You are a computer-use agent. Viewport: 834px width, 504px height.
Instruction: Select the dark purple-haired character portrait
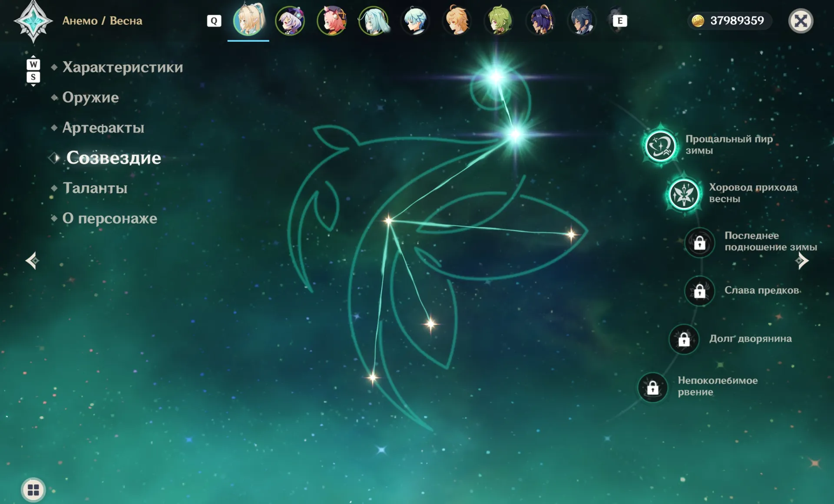coord(540,20)
